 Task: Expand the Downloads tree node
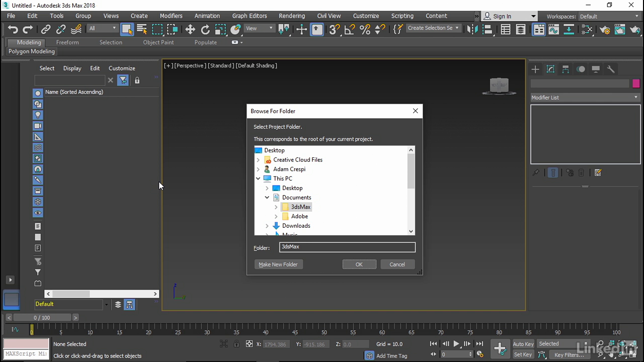point(267,226)
